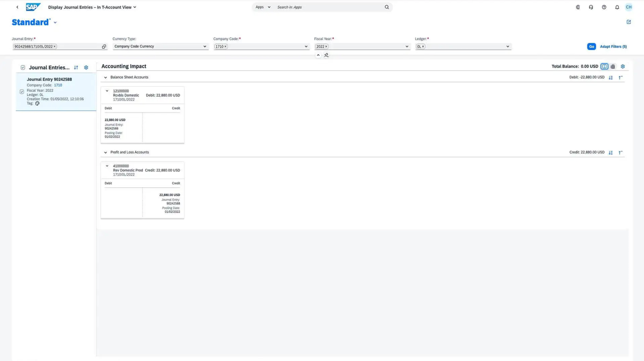Click the share icon at top right
Screen dimensions: 644x361
tap(628, 22)
